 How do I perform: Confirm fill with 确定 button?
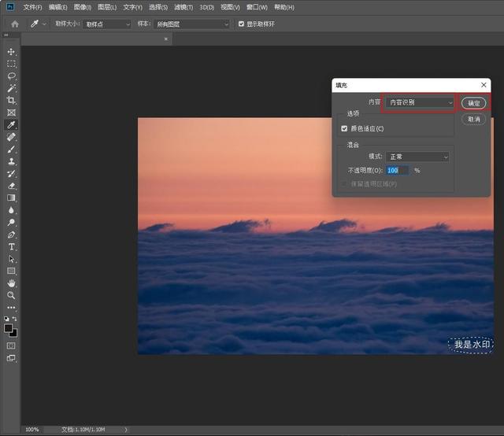pos(473,103)
